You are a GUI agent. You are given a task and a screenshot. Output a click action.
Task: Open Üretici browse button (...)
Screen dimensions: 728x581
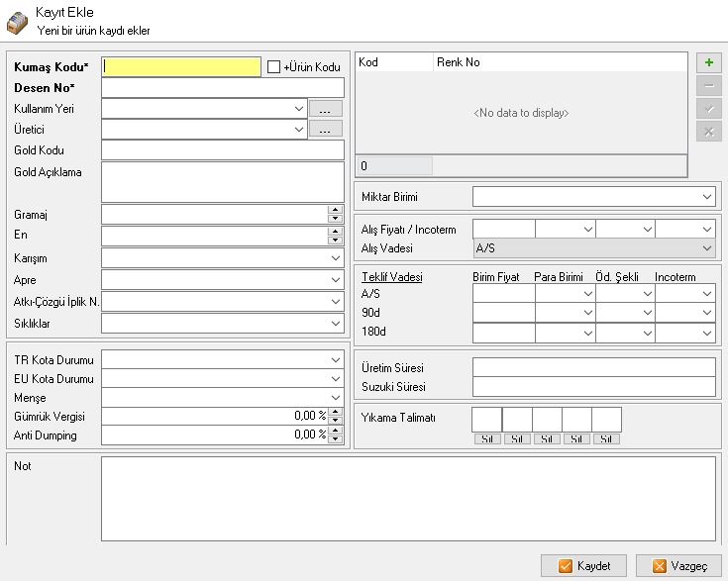(326, 129)
